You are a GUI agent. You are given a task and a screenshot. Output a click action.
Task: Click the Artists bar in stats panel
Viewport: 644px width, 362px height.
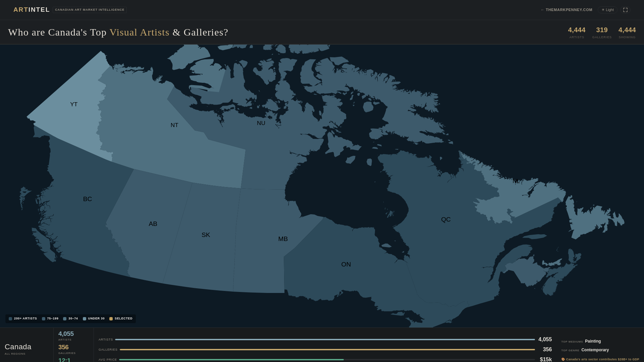click(x=325, y=340)
